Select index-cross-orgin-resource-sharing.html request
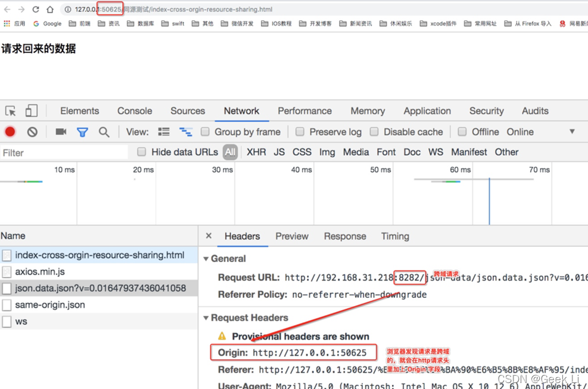 tap(99, 255)
